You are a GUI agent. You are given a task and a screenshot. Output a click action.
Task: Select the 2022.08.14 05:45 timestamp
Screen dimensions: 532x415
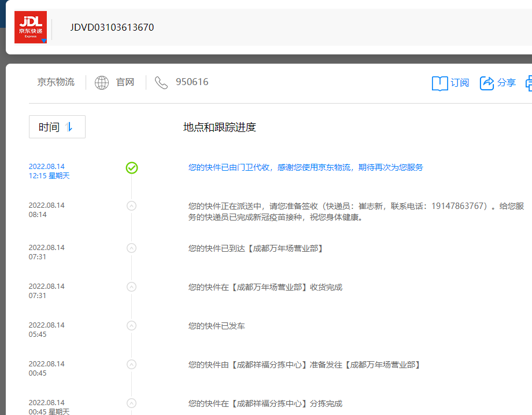click(46, 330)
